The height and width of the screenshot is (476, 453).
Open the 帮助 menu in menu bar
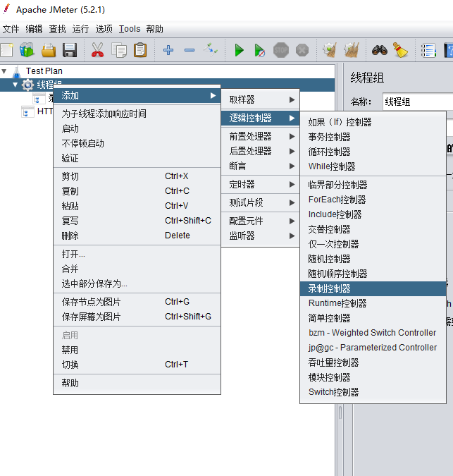click(154, 29)
